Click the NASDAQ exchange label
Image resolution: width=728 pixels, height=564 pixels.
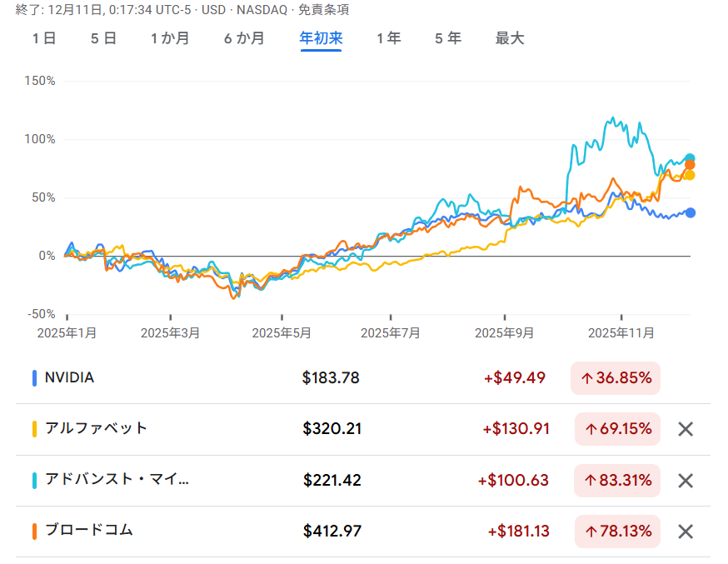click(x=262, y=10)
